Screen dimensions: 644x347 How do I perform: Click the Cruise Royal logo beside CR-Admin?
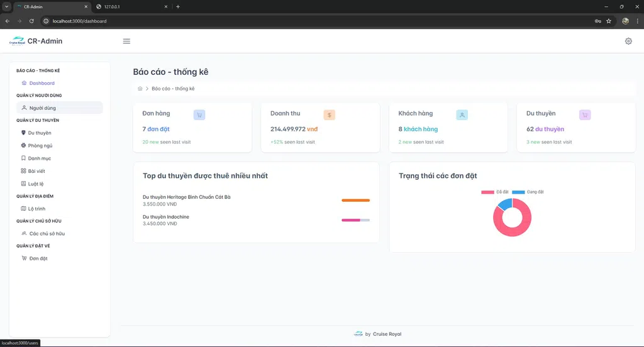[x=17, y=41]
